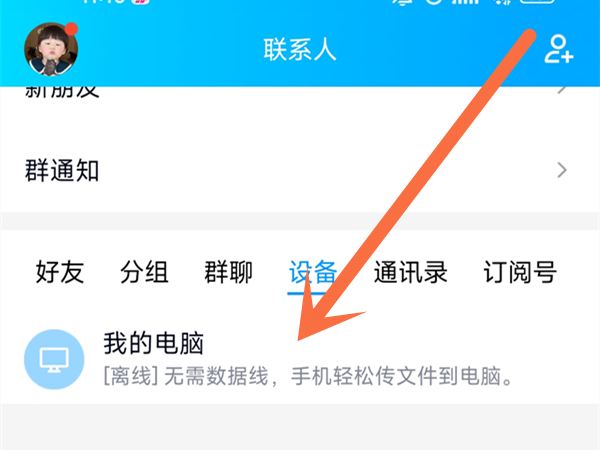Tap the add contact icon
600x450 pixels.
[x=558, y=49]
